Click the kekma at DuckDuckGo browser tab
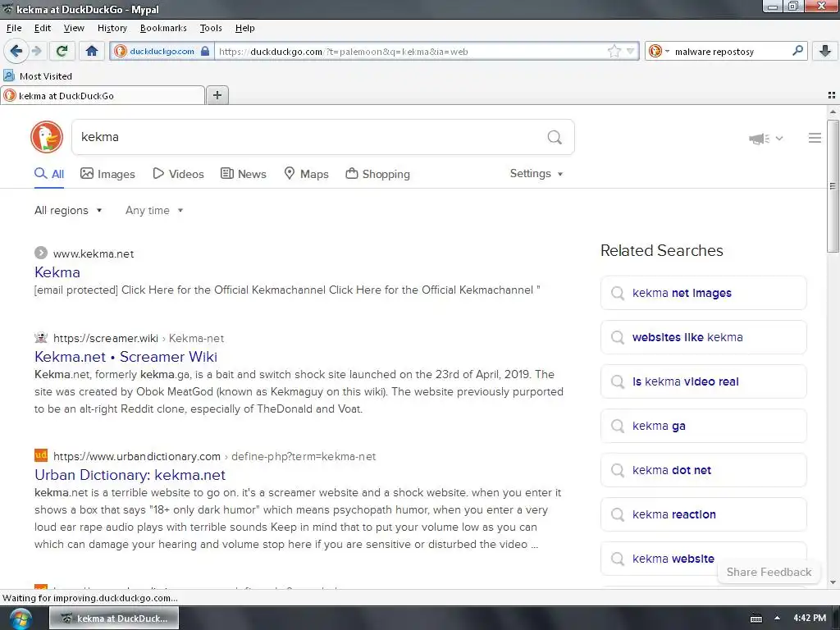Viewport: 840px width, 630px height. [x=103, y=95]
